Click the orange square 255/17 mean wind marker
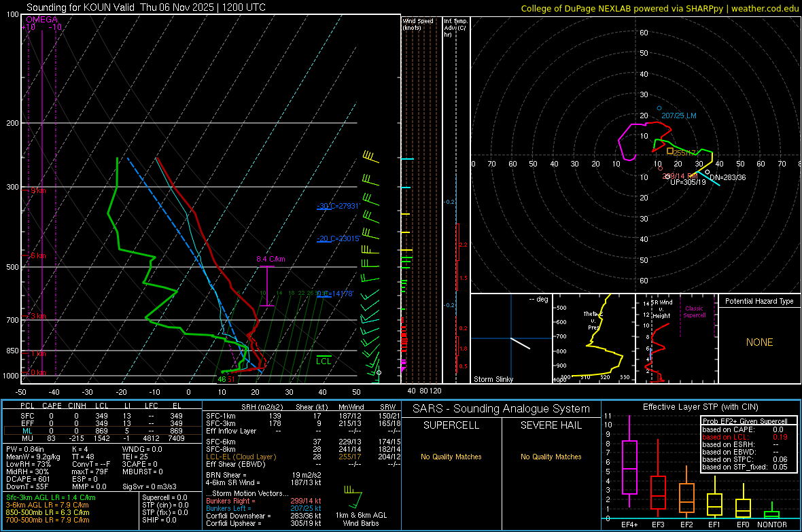 click(670, 151)
